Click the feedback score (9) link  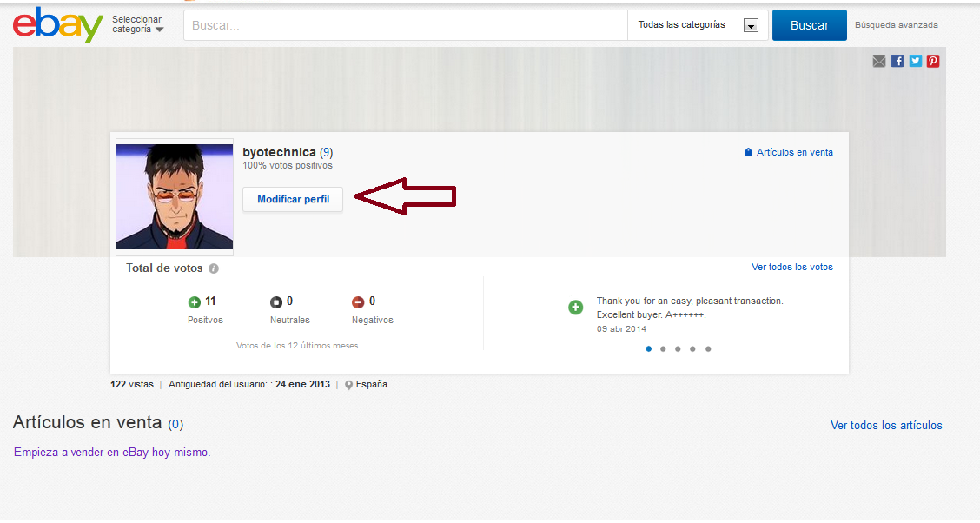point(327,152)
